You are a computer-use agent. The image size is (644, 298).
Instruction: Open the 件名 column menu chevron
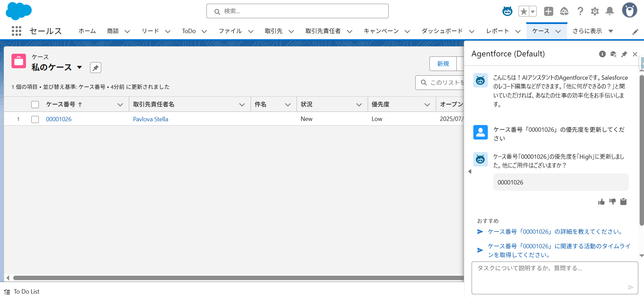(x=288, y=105)
